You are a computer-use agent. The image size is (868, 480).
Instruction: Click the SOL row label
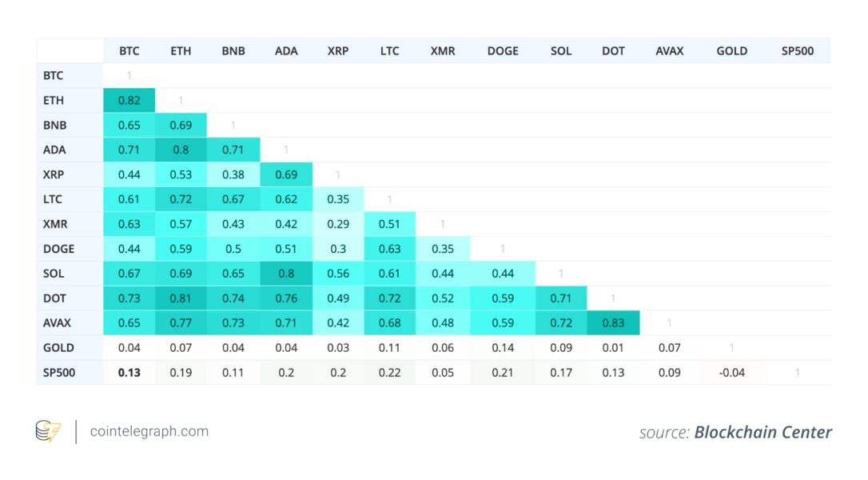(54, 274)
